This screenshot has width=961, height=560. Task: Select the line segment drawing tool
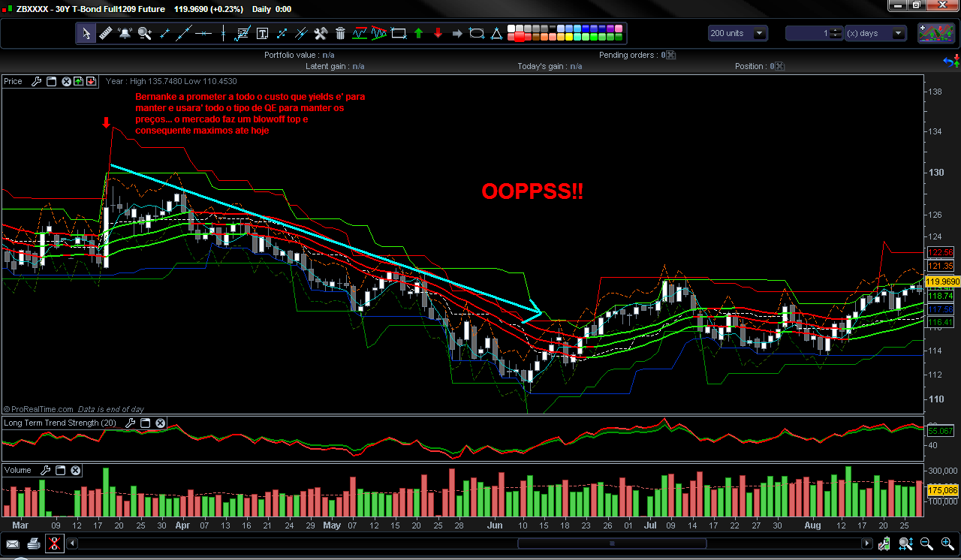[164, 33]
